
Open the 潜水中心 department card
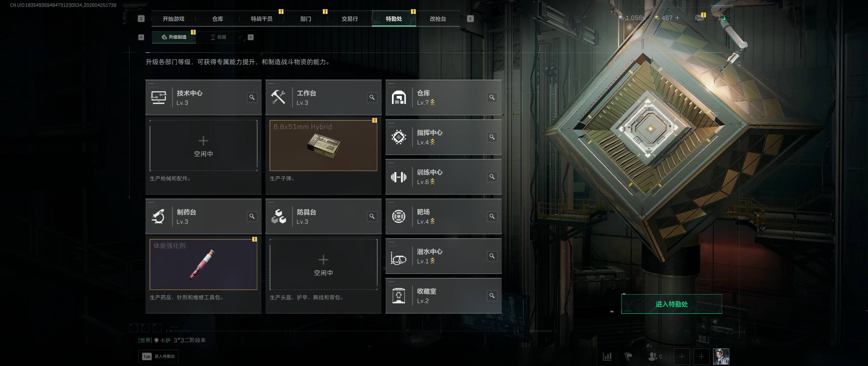point(443,256)
